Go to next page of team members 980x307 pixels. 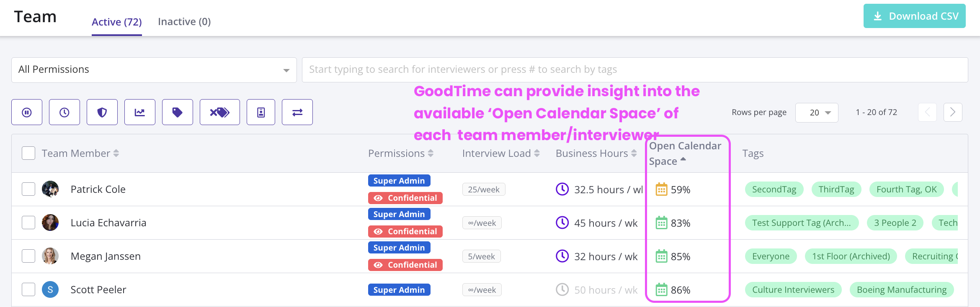click(953, 112)
